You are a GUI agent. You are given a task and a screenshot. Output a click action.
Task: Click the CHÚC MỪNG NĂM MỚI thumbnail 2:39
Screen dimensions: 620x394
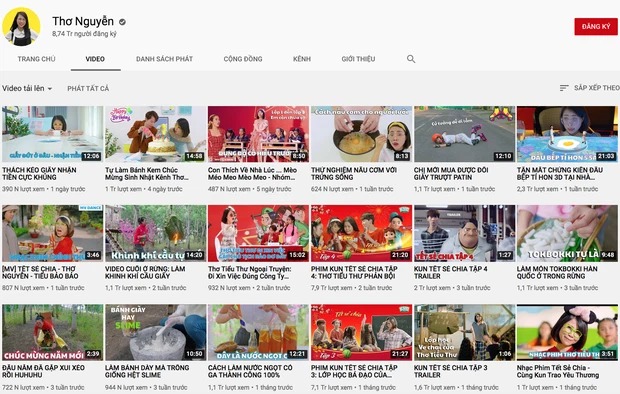(52, 332)
